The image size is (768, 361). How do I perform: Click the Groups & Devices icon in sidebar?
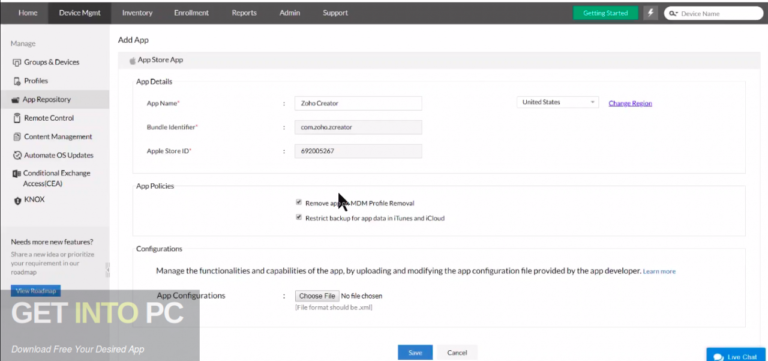click(17, 62)
